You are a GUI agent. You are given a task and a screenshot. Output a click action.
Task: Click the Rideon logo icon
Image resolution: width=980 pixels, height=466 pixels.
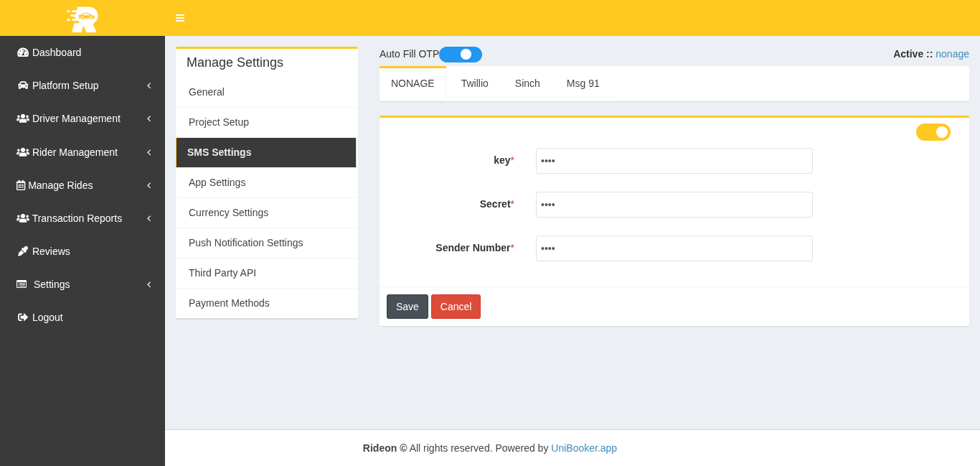(83, 19)
